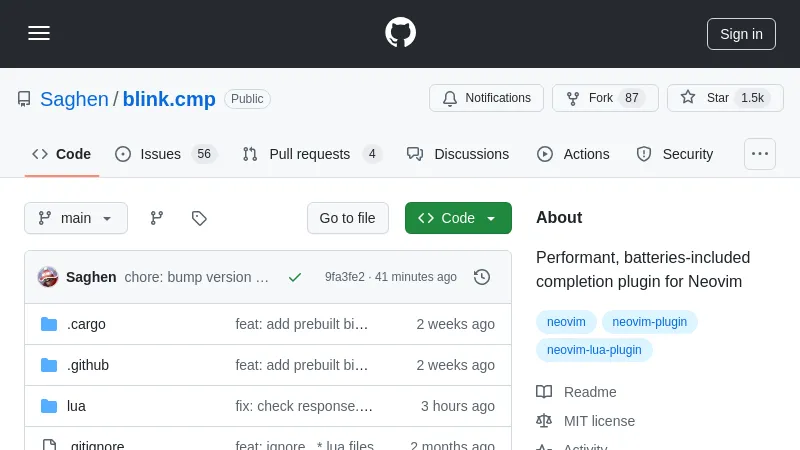Image resolution: width=800 pixels, height=450 pixels.
Task: Open the branches view icon
Action: pyautogui.click(x=157, y=218)
